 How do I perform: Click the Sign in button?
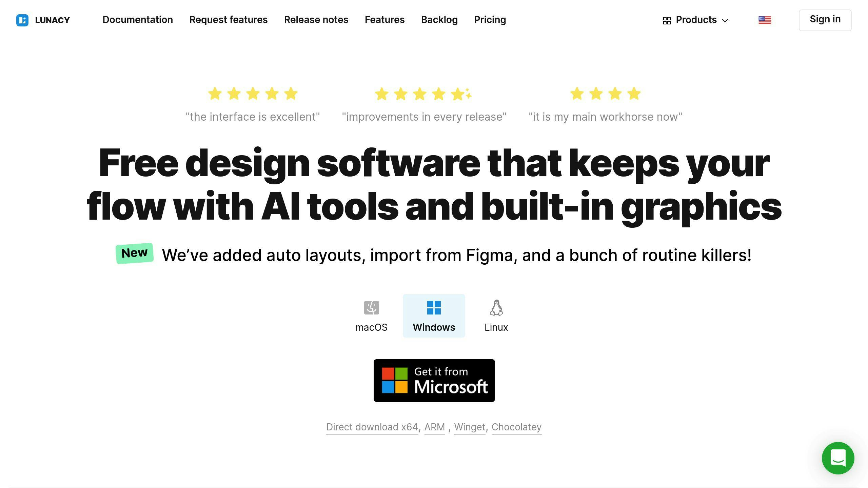[x=825, y=20]
